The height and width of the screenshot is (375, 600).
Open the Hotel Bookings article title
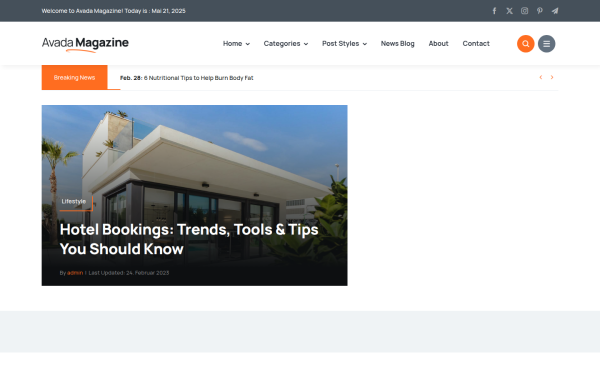pyautogui.click(x=189, y=239)
